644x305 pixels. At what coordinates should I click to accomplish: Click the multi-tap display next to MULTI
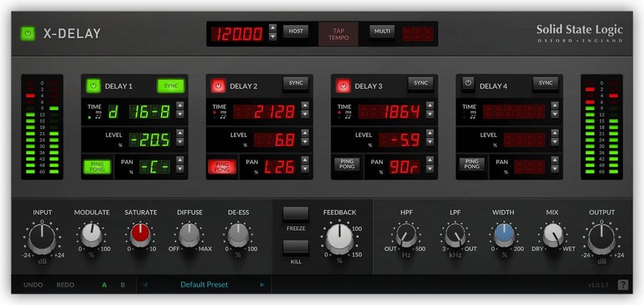coord(417,34)
